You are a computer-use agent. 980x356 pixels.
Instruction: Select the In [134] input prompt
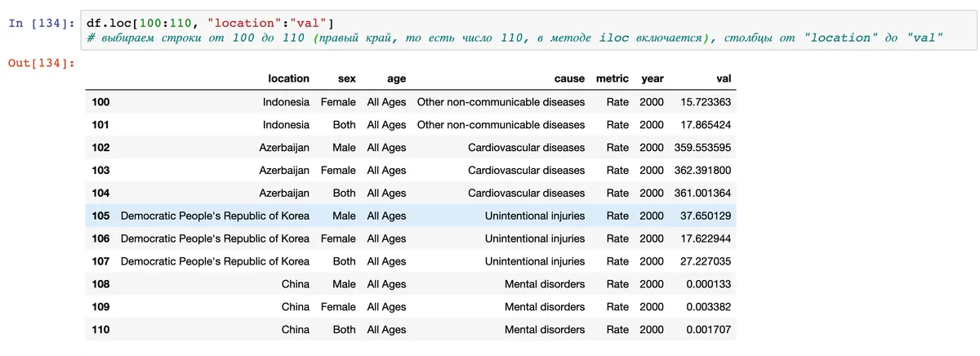pos(41,22)
